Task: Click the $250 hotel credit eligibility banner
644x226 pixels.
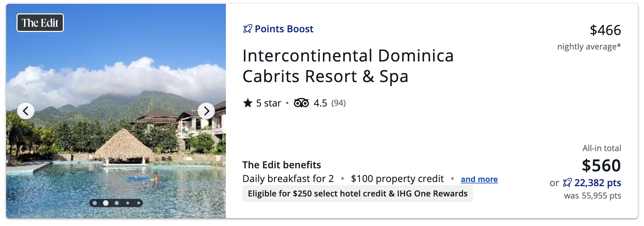Action: click(x=357, y=194)
